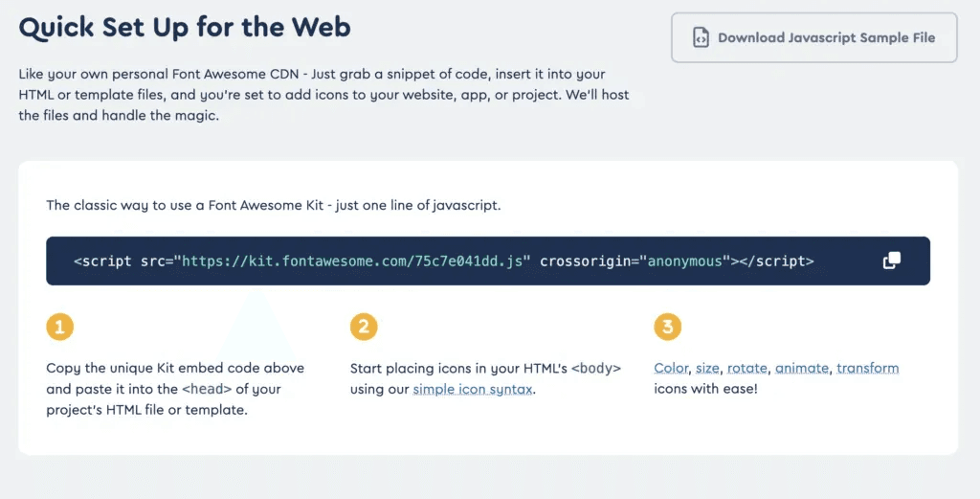Click the 'icons with ease!' text
980x499 pixels.
tap(705, 389)
